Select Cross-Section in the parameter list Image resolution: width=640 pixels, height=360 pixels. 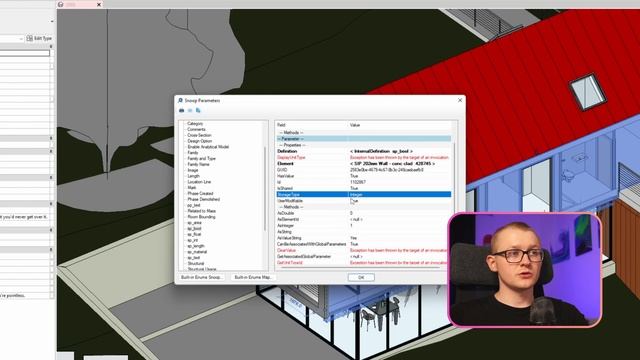[199, 135]
